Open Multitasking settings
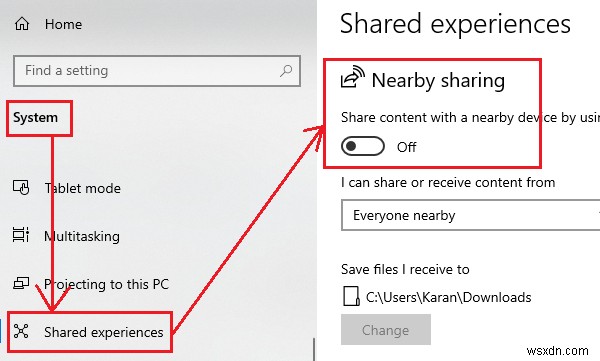 click(x=82, y=236)
